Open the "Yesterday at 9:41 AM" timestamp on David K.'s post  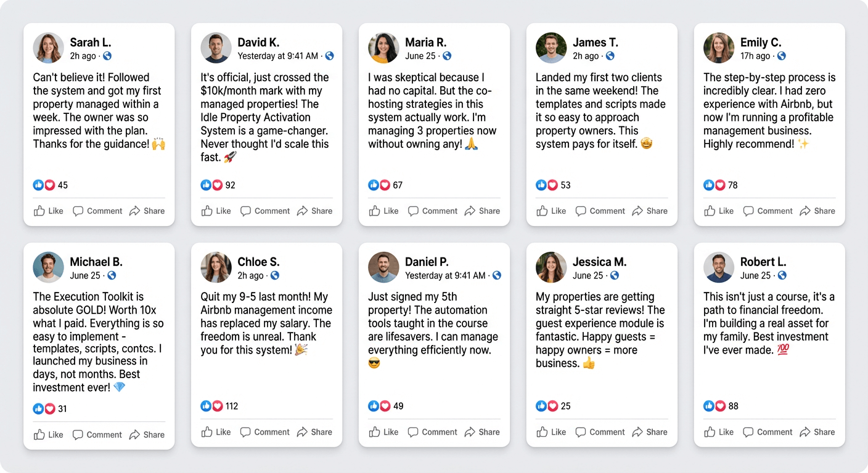tap(278, 56)
